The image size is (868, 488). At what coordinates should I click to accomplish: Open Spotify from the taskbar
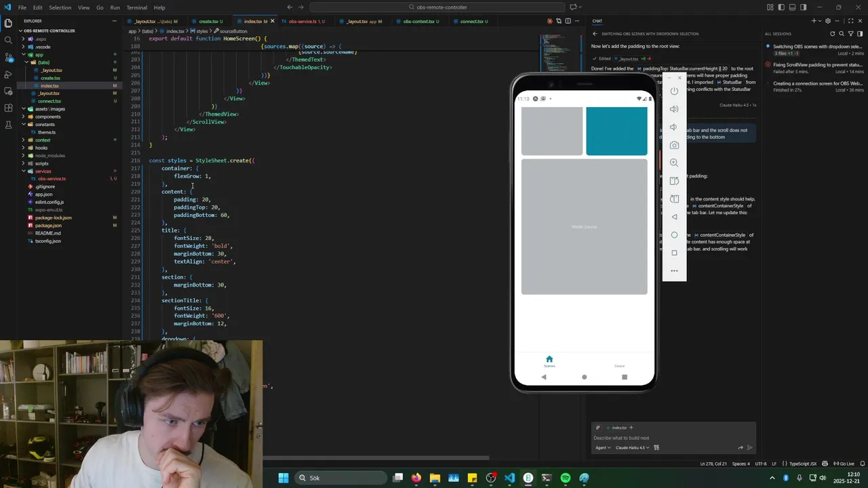pyautogui.click(x=566, y=478)
